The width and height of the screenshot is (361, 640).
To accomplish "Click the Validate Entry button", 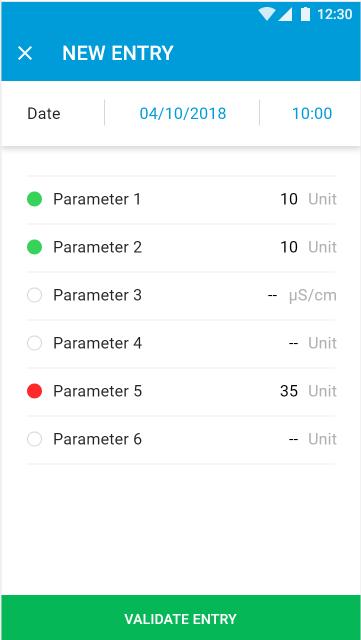I will point(180,618).
